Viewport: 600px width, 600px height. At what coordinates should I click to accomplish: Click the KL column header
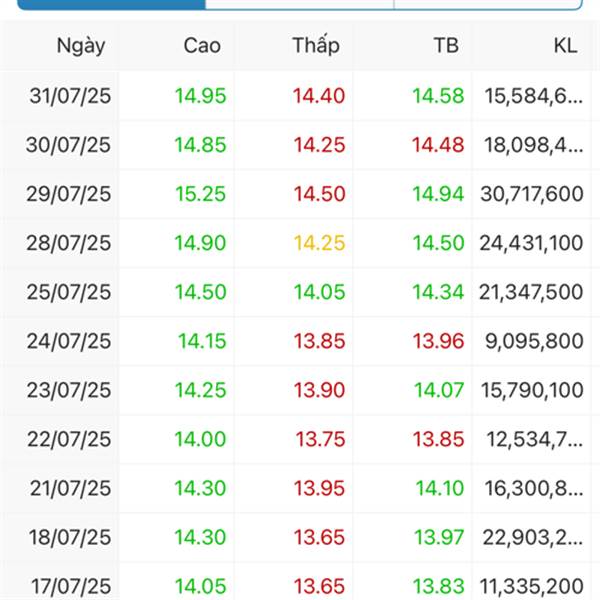[565, 45]
